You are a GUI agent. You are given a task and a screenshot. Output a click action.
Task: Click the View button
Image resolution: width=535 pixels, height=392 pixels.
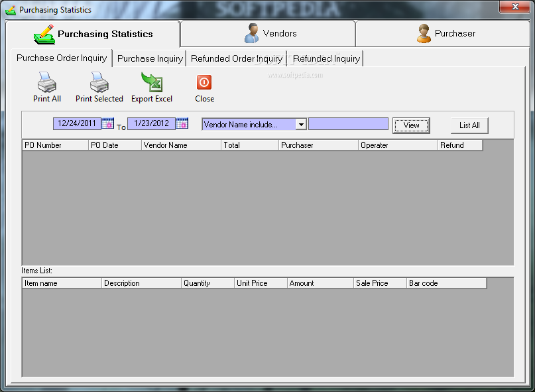point(411,125)
